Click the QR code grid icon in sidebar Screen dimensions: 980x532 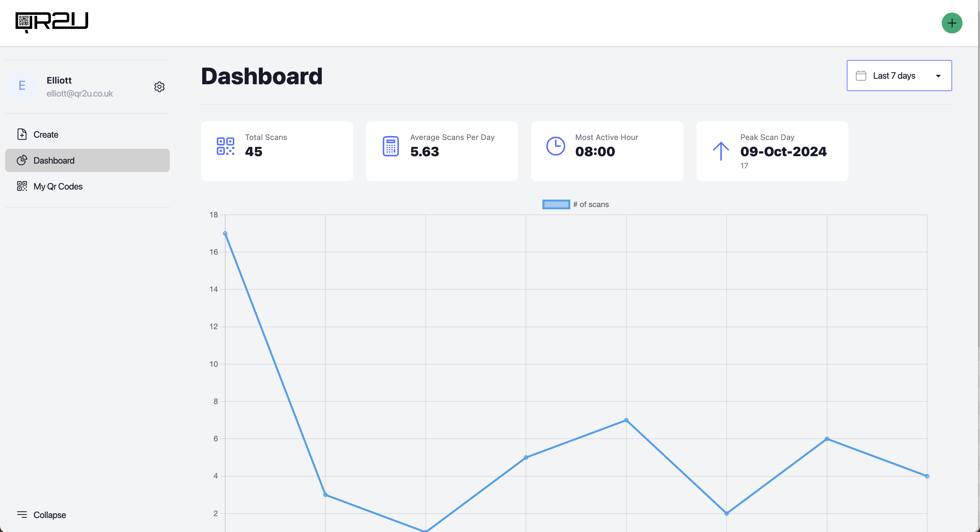point(22,185)
